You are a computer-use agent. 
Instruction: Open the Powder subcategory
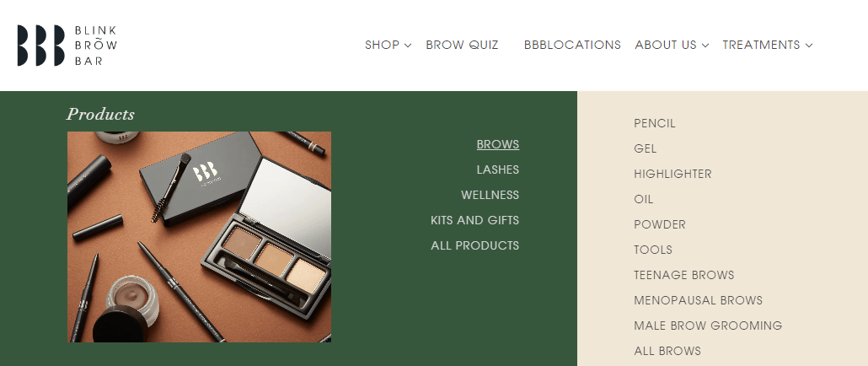[659, 225]
